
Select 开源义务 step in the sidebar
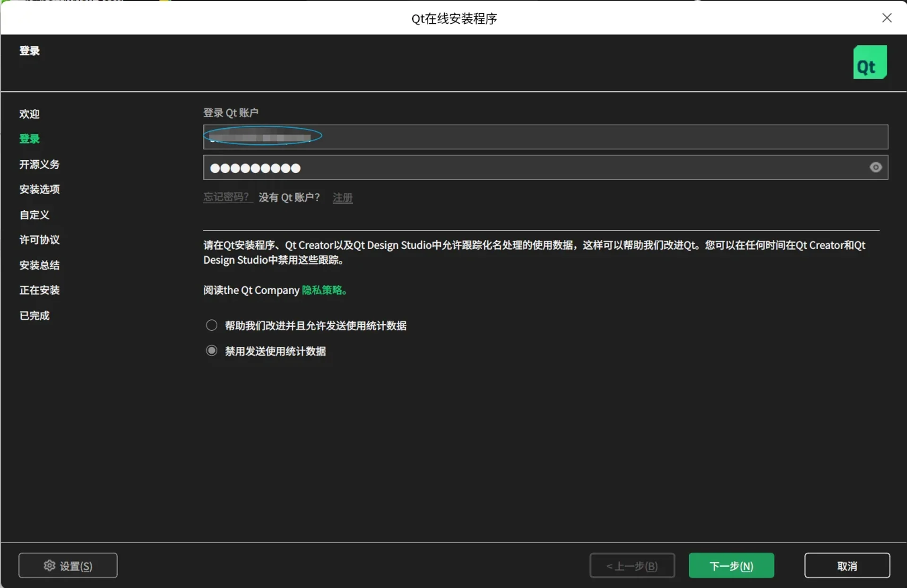[39, 164]
